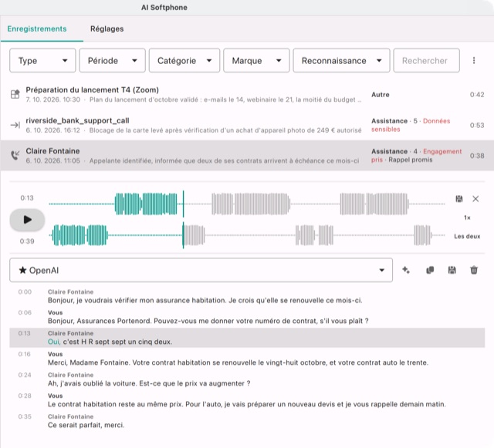Open the Catégorie filter dropdown

tap(184, 60)
